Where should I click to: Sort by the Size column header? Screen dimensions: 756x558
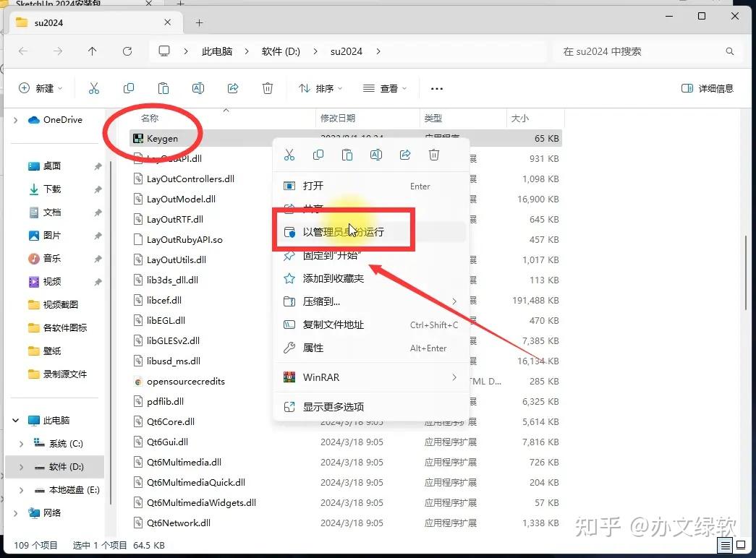520,118
